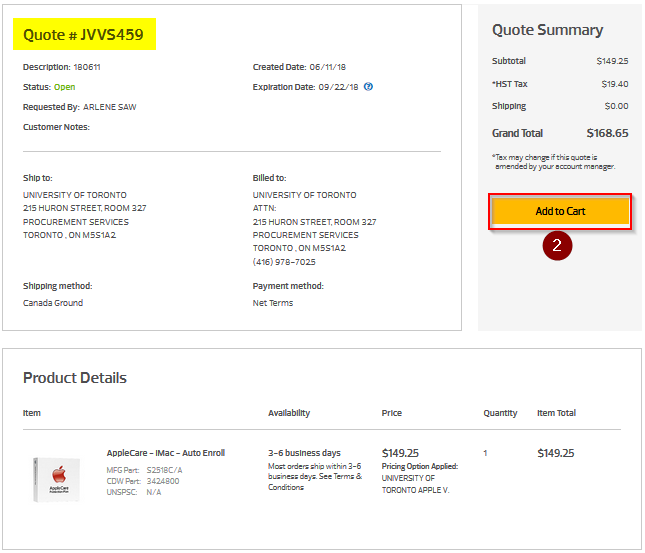
Task: Click the Ship to University of Toronto name
Action: point(75,195)
